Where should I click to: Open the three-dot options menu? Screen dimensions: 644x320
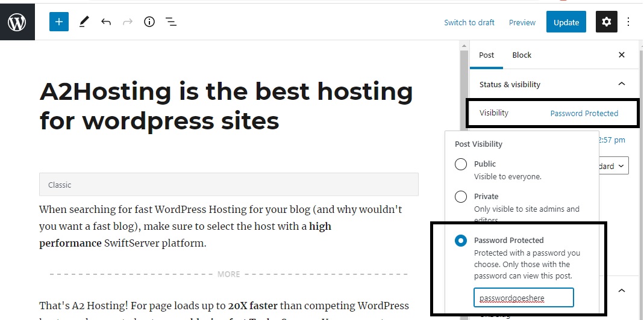[x=628, y=22]
